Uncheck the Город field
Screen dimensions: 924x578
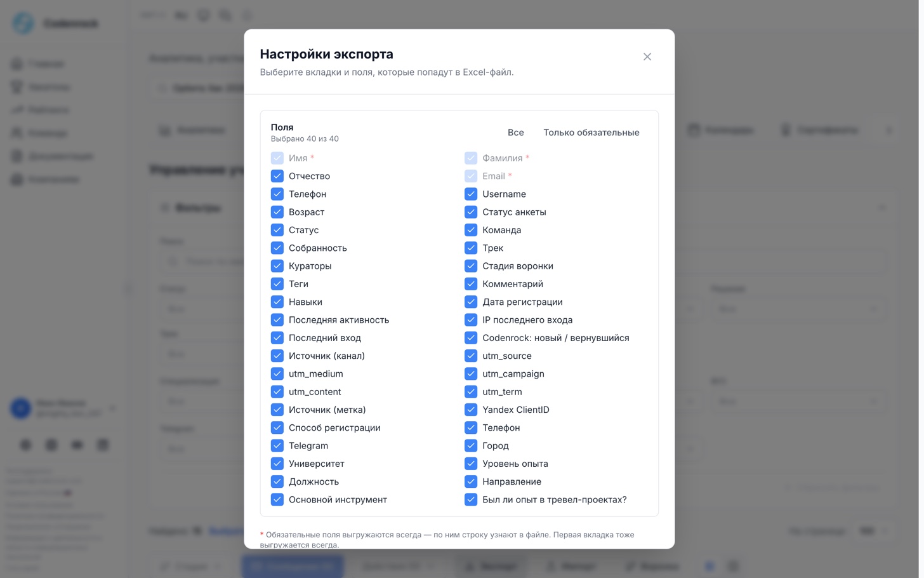click(x=471, y=446)
